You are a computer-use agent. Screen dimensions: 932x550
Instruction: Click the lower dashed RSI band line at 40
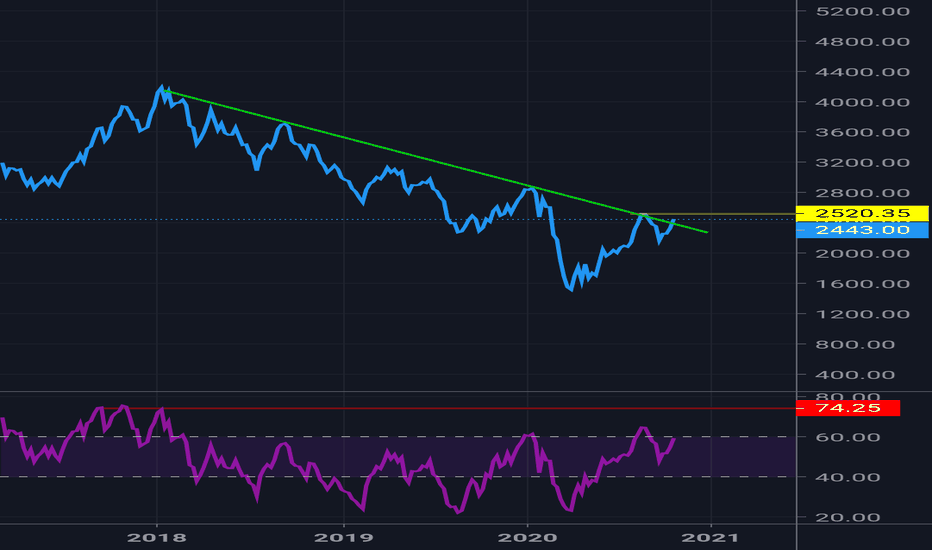[398, 477]
